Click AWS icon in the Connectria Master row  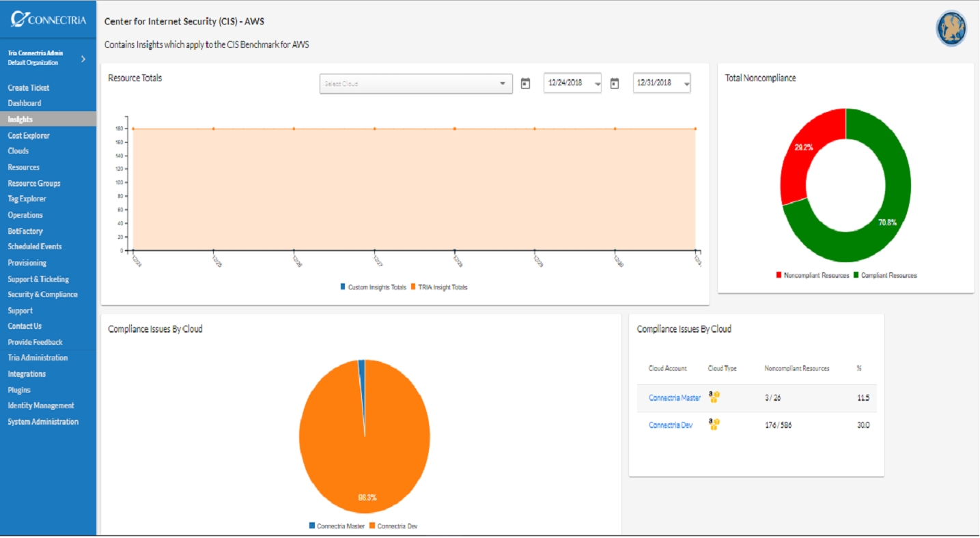[x=714, y=397]
